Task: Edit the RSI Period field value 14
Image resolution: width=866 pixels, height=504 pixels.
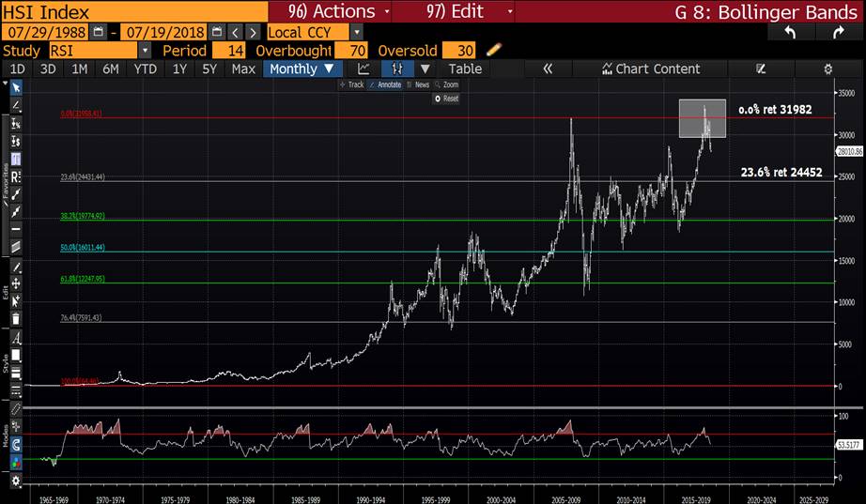Action: click(x=228, y=51)
